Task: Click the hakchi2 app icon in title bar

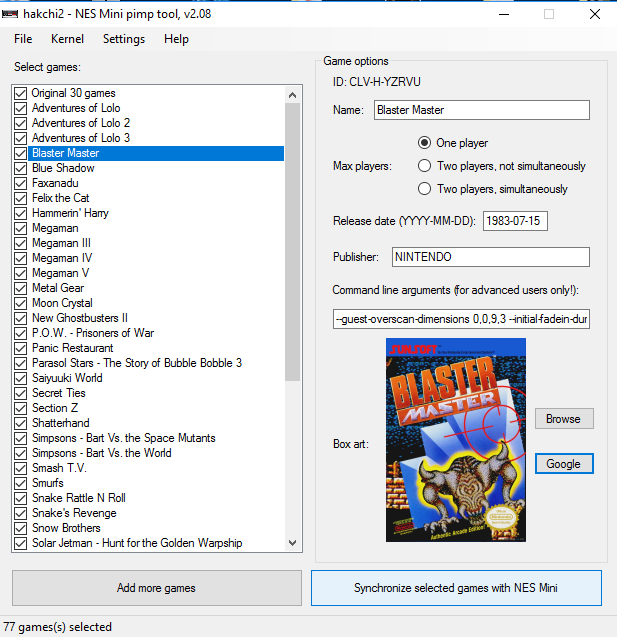Action: [12, 14]
